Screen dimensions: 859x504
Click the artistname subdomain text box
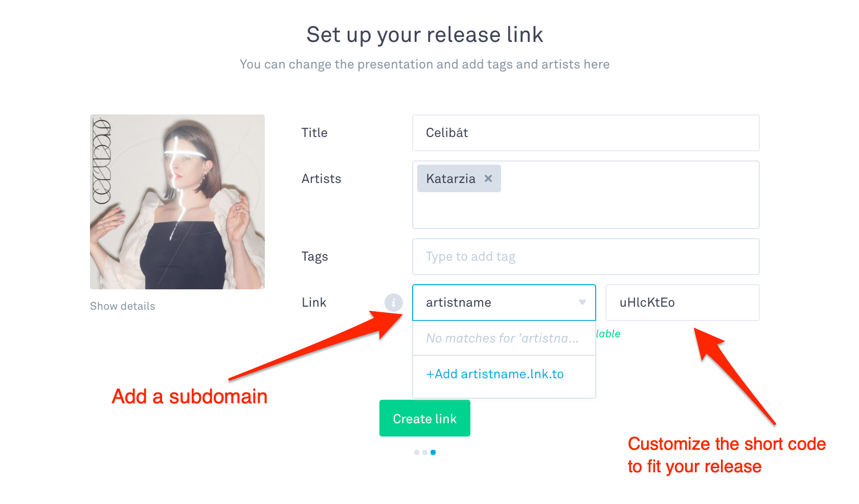496,303
